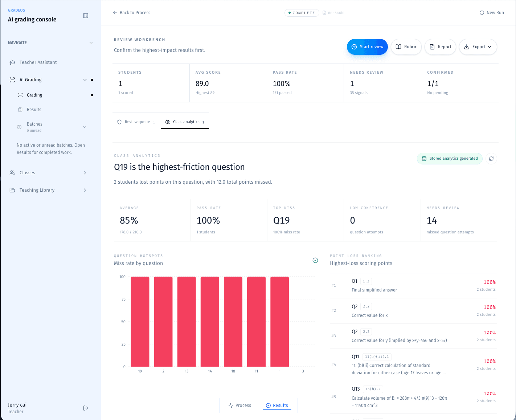This screenshot has width=516, height=420.
Task: Expand the Teaching Library submenu arrow
Action: (x=85, y=190)
